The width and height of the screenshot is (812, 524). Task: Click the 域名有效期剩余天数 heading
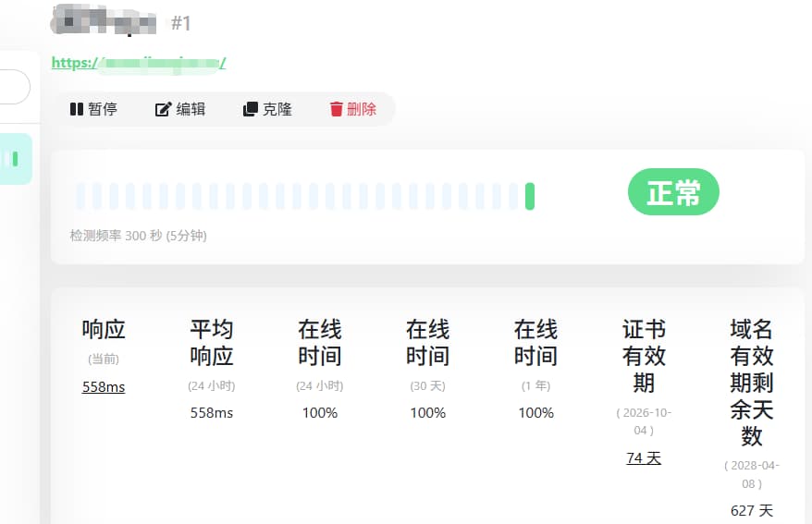coord(751,383)
